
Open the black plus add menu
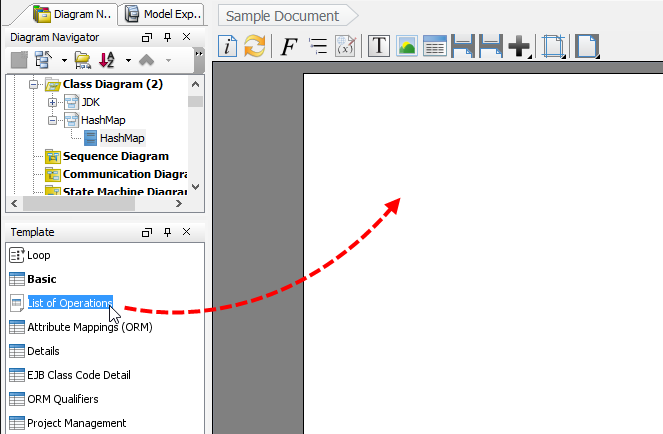click(519, 46)
